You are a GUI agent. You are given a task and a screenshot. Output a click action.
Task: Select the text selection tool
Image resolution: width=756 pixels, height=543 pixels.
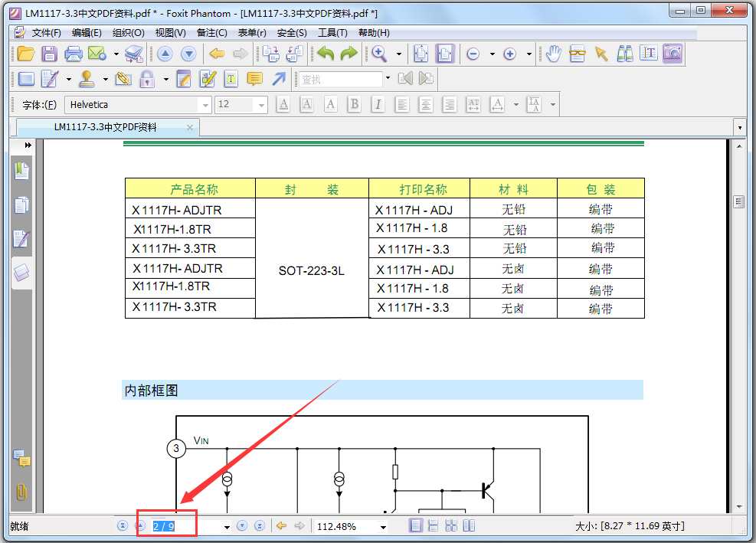[649, 53]
